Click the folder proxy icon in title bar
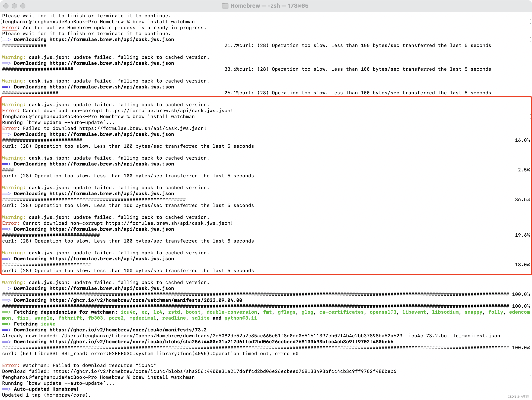The image size is (532, 400). (x=225, y=6)
